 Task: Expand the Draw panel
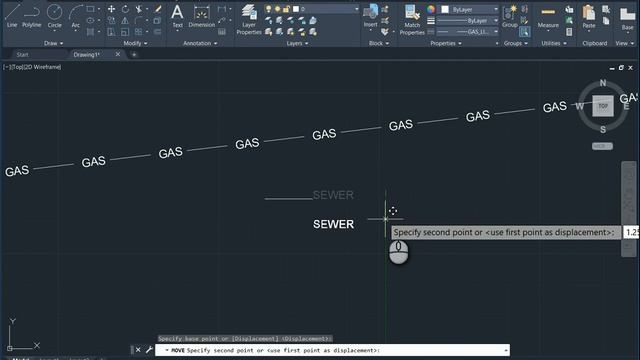(53, 43)
